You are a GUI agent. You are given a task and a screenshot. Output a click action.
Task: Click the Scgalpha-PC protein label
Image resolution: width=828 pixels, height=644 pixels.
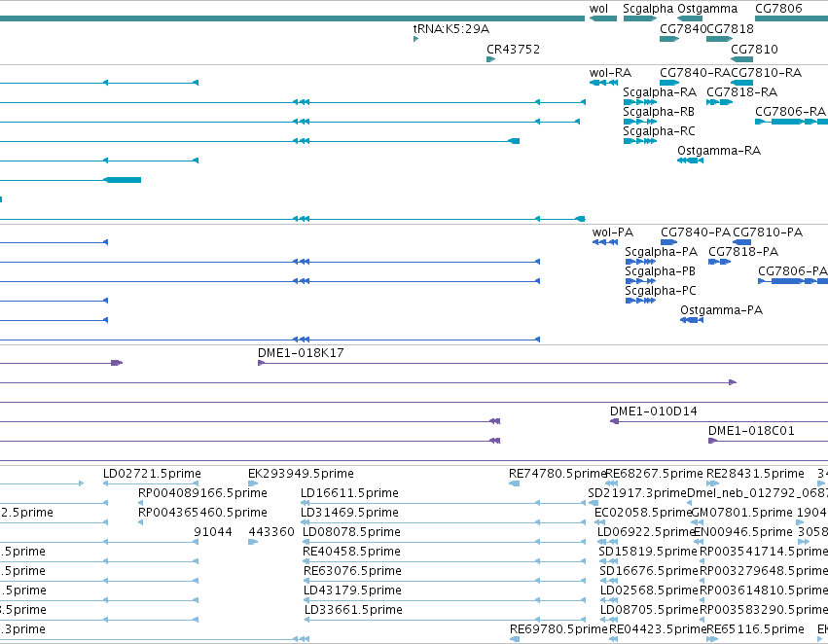(661, 292)
